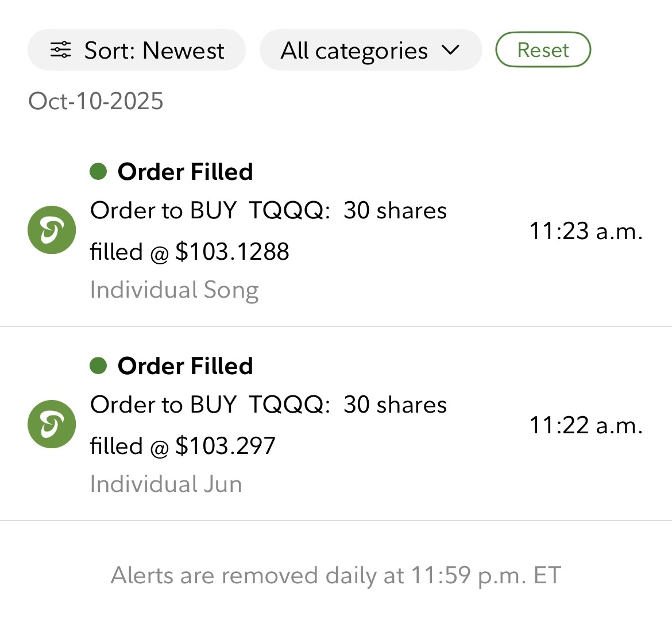Viewport: 672px width, 635px height.
Task: Select the fill price $103.297 line
Action: click(x=183, y=446)
